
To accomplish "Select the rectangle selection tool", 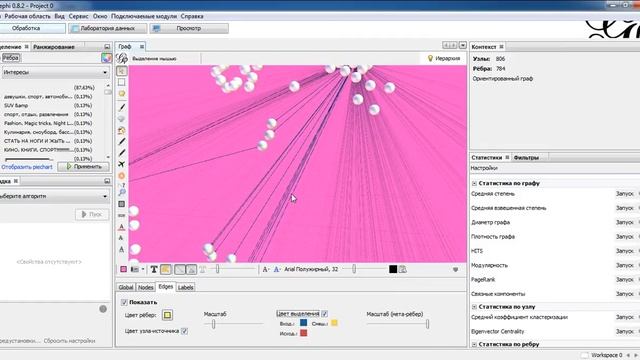I will [x=122, y=82].
